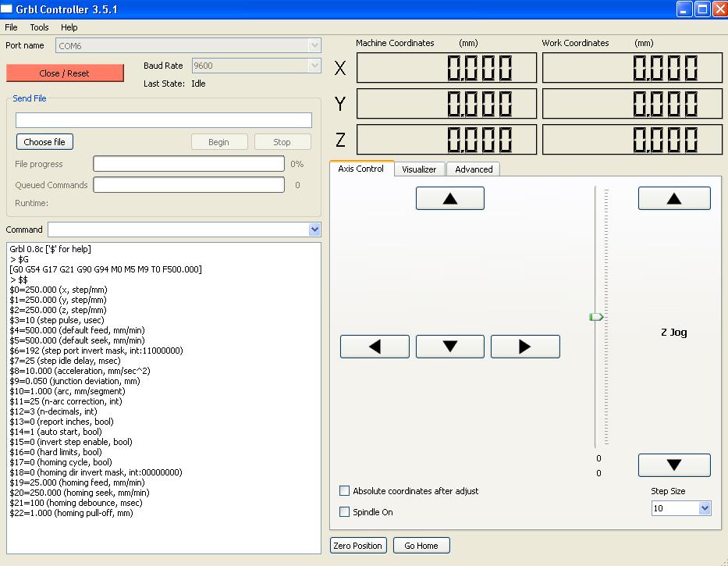The image size is (728, 566).
Task: Click the Work Coordinates Z display
Action: [632, 140]
